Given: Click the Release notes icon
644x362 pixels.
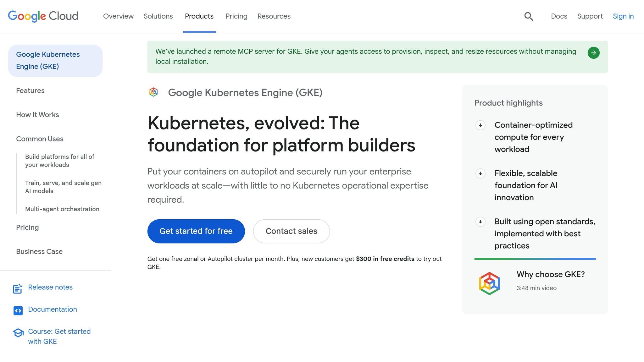Looking at the screenshot, I should [18, 288].
